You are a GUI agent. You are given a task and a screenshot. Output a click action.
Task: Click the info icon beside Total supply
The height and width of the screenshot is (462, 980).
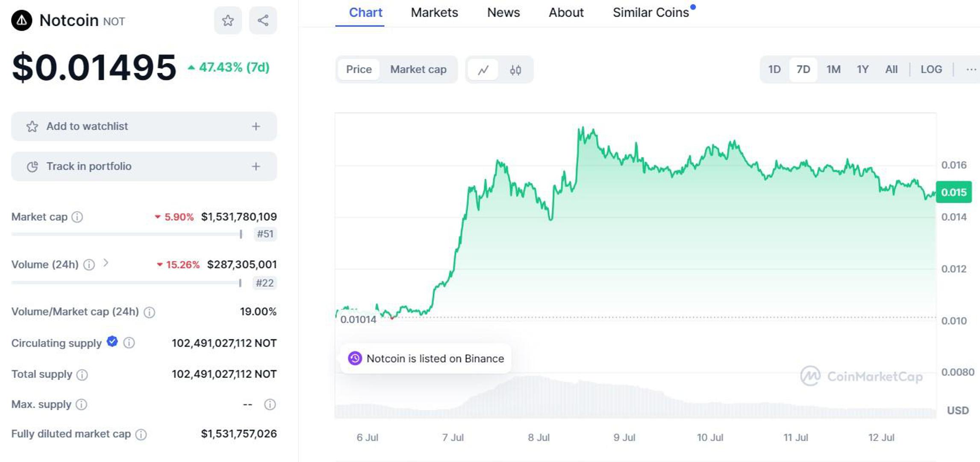click(82, 375)
